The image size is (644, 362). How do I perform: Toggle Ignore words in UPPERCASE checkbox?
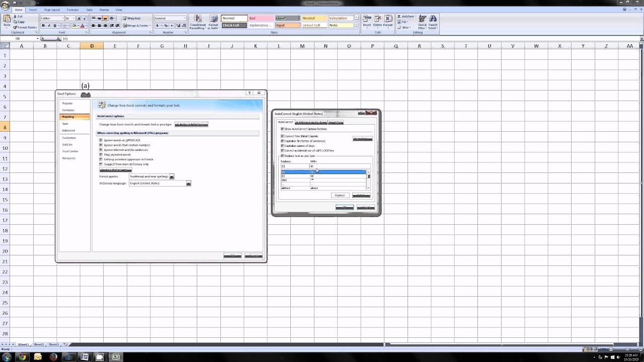pyautogui.click(x=101, y=140)
